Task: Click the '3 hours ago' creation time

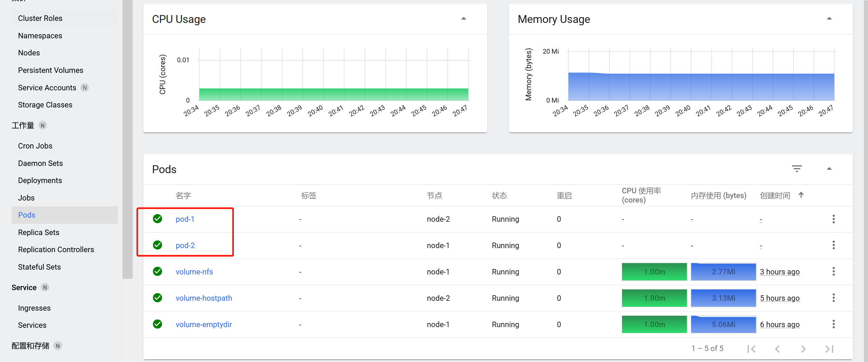Action: 780,272
